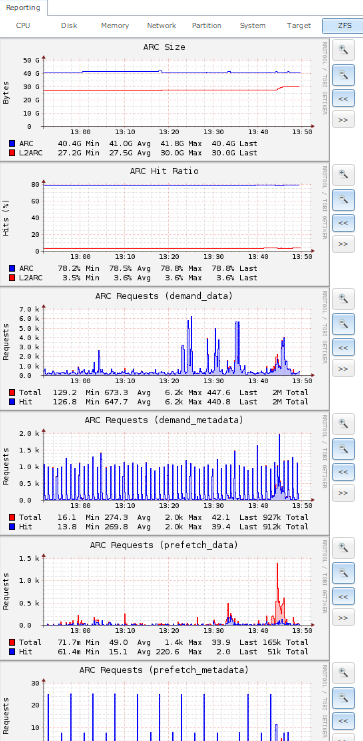Image resolution: width=363 pixels, height=741 pixels.
Task: Click << beside the ARC Hit Ratio graph
Action: click(343, 223)
